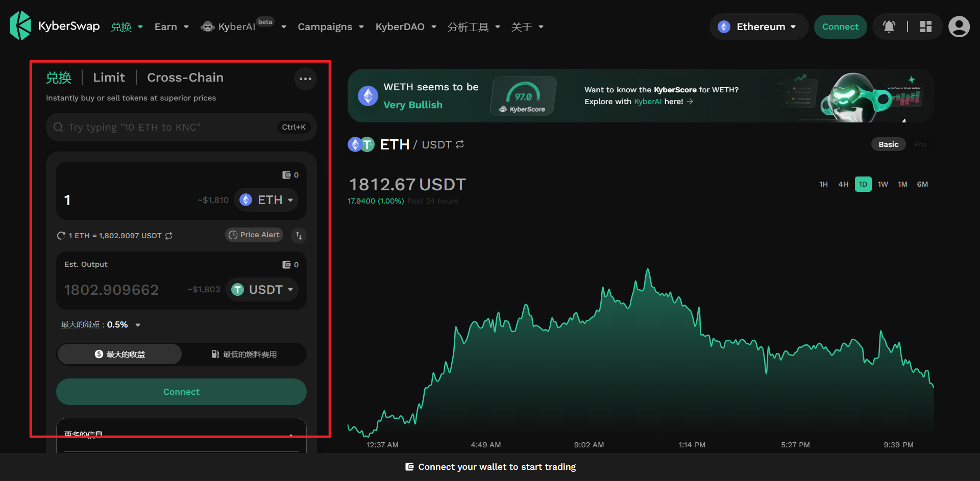The height and width of the screenshot is (481, 980).
Task: Open the Ethereum network dropdown
Action: (x=758, y=27)
